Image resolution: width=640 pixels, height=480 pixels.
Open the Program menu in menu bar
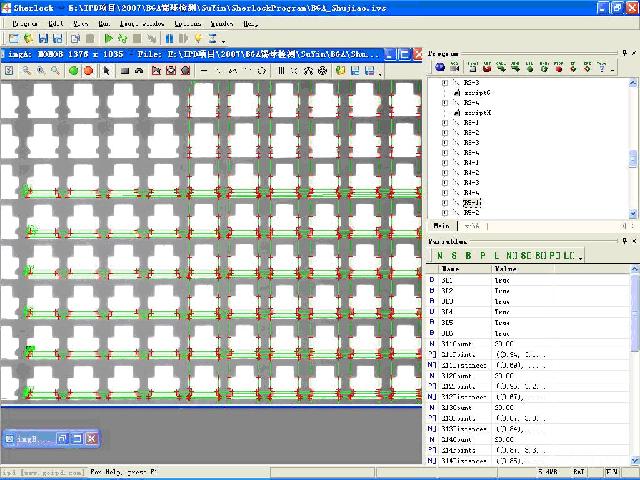click(24, 22)
